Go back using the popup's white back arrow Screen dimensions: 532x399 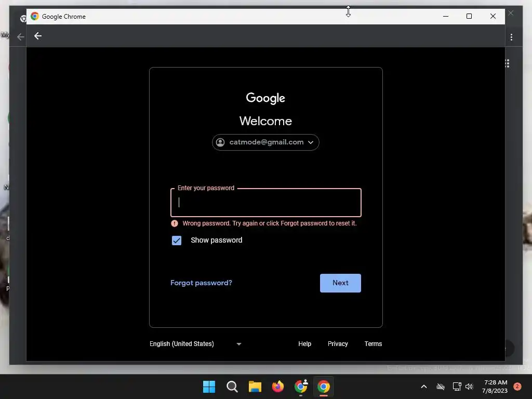[37, 36]
